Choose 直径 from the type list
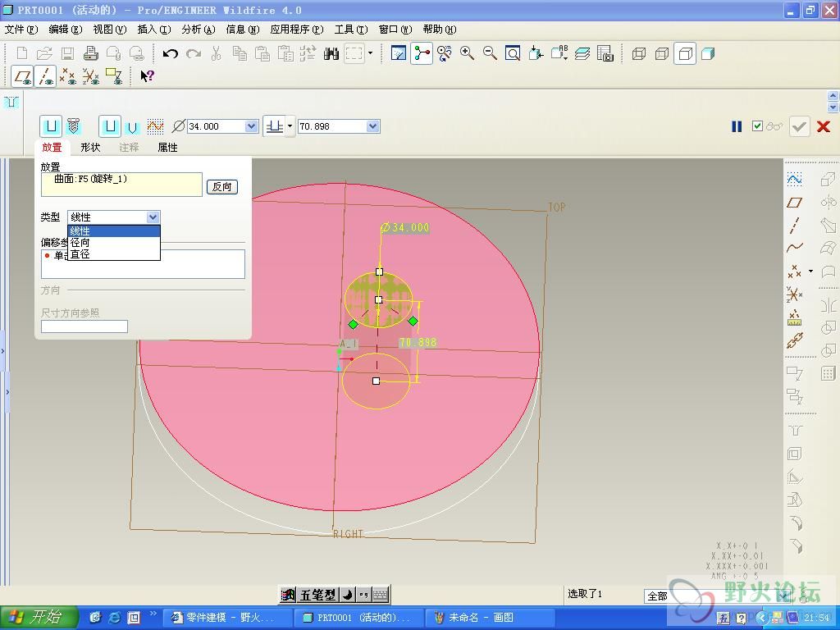840x630 pixels. pyautogui.click(x=113, y=254)
